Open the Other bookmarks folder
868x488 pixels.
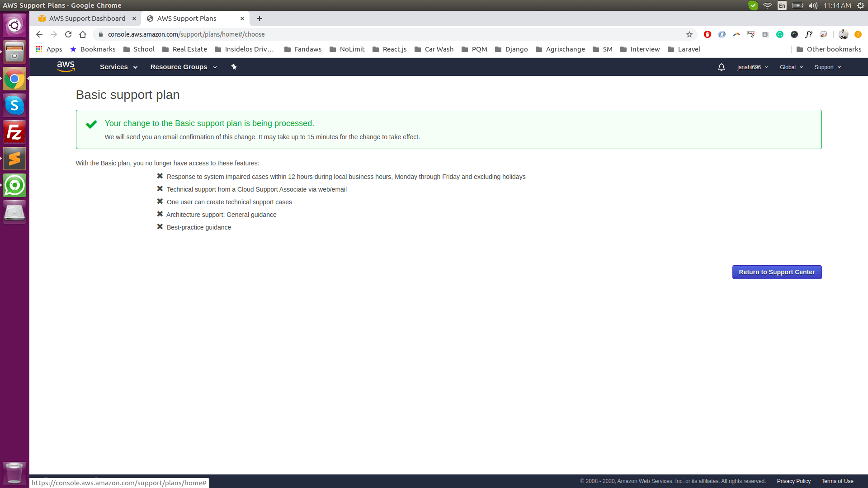pyautogui.click(x=829, y=49)
